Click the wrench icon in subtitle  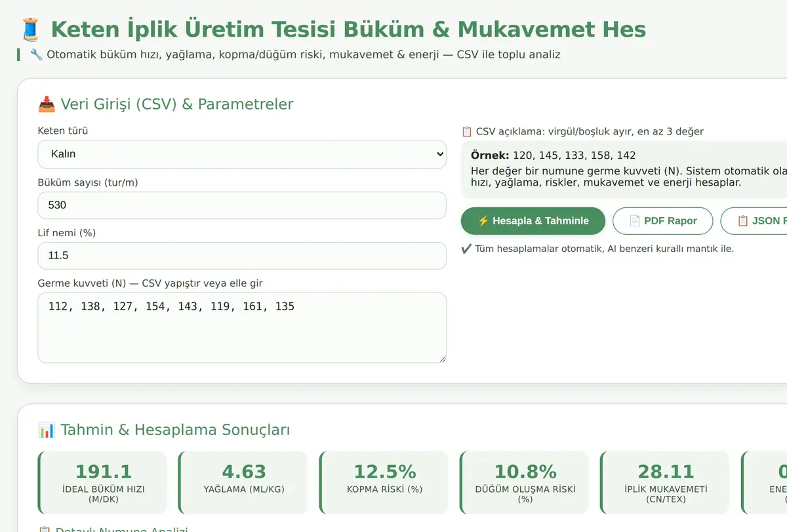[x=36, y=54]
